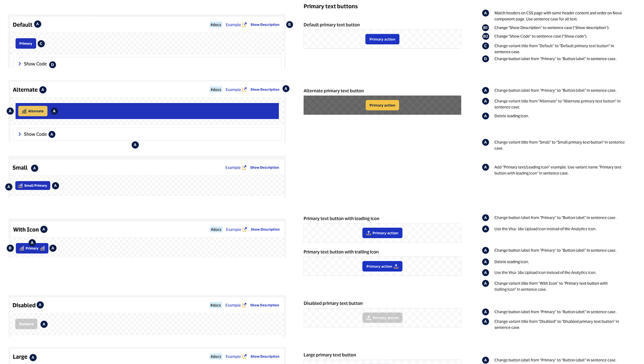Open Example link in Small section
Viewport: 644px width, 364px height.
(x=233, y=168)
